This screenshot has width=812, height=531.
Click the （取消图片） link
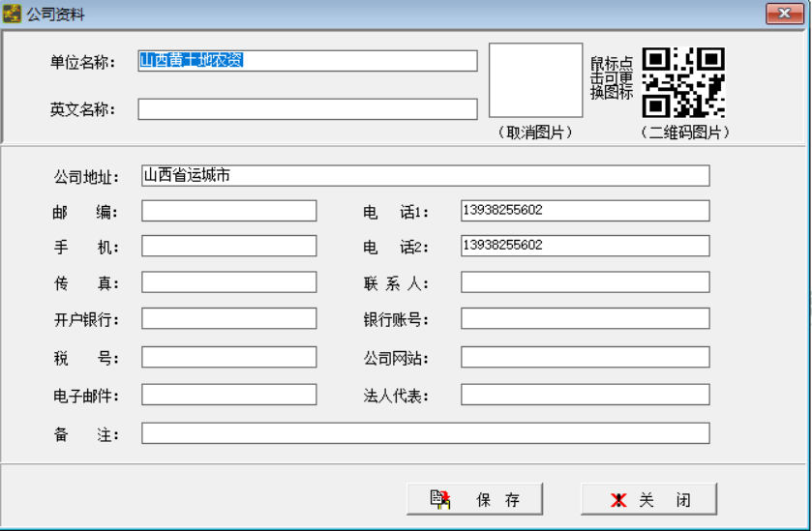[535, 133]
